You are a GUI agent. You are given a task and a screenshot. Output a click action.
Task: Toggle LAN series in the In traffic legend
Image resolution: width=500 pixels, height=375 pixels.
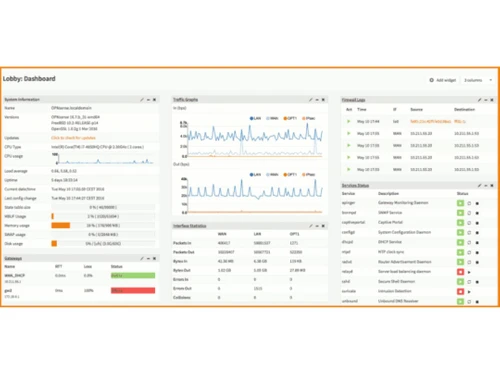tap(255, 118)
